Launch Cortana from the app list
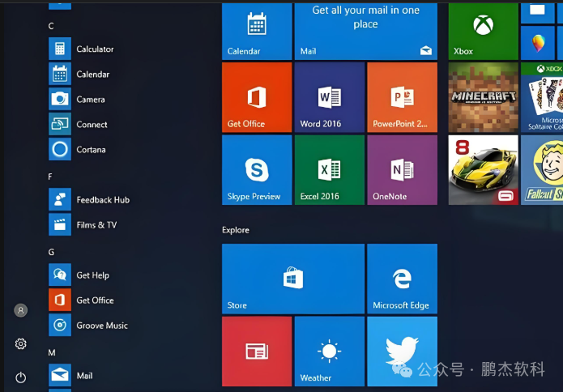This screenshot has width=563, height=392. 77,149
